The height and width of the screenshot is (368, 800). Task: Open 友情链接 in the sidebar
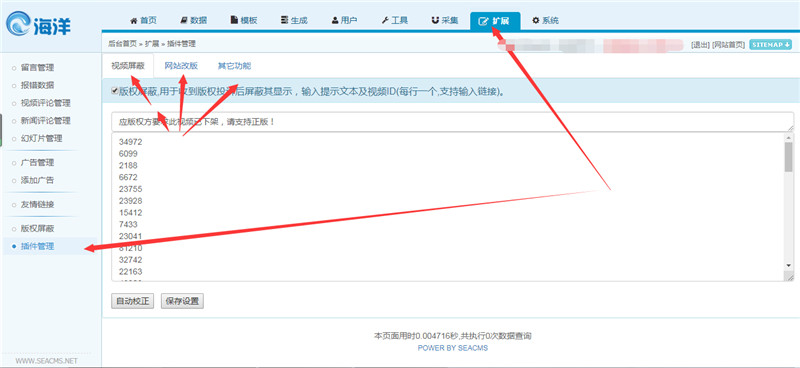coord(37,205)
